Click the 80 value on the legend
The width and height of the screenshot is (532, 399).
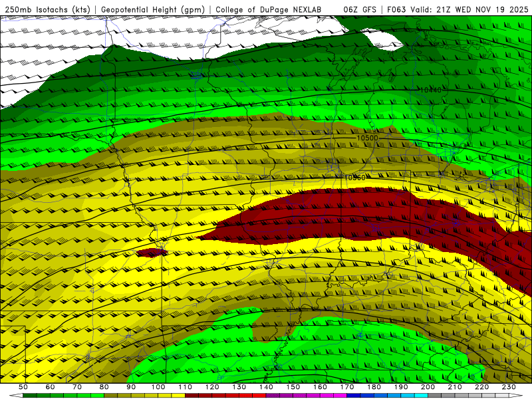[x=104, y=387]
